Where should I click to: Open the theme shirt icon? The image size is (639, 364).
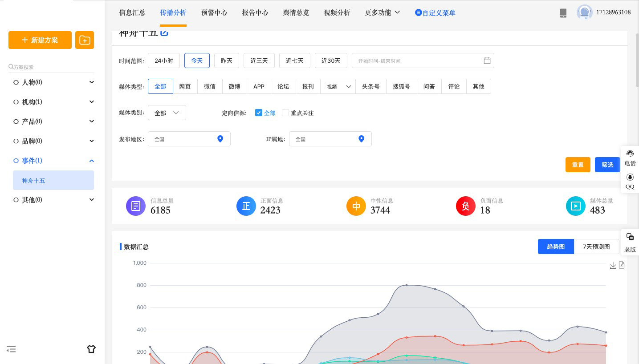91,349
